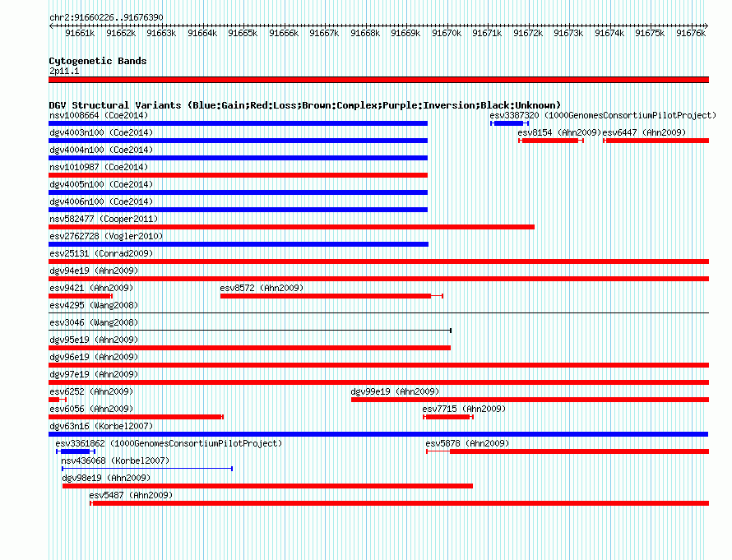The width and height of the screenshot is (732, 560).
Task: Select dgv4006n100 (Coe2014) label
Action: pos(101,201)
